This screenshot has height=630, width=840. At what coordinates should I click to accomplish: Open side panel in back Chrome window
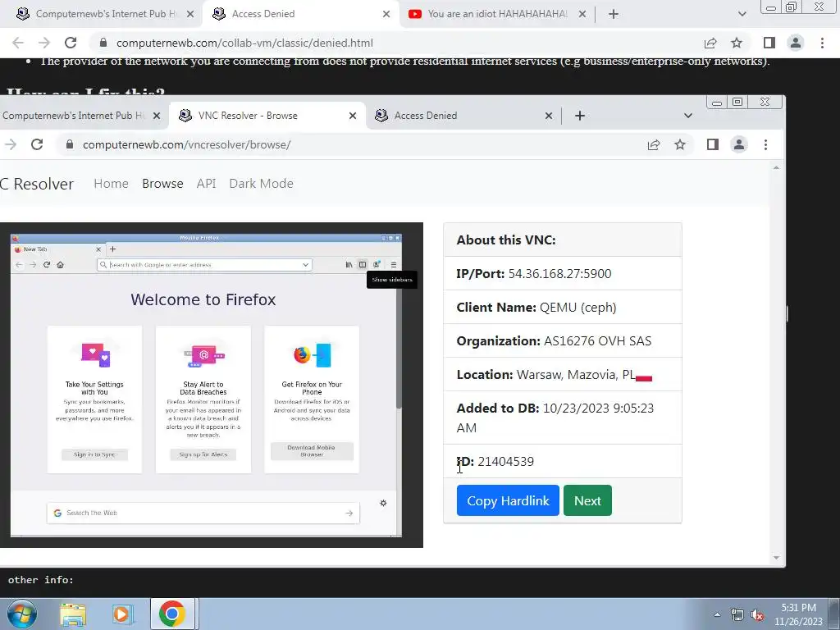point(769,43)
